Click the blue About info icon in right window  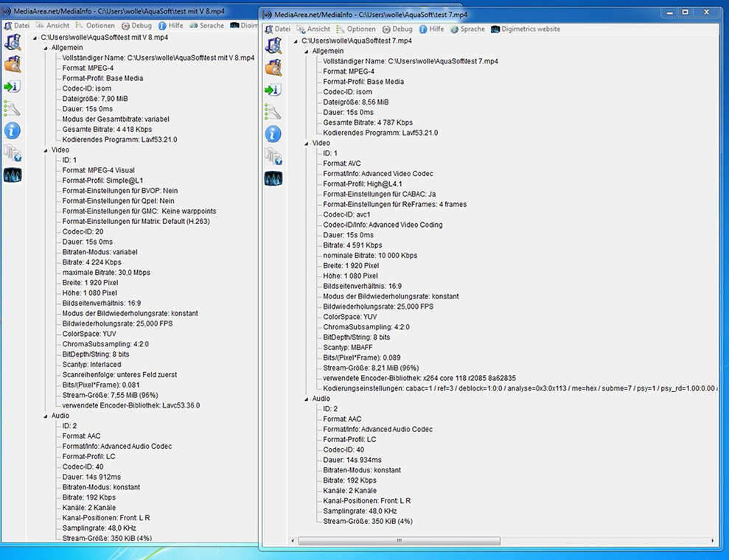coord(273,133)
